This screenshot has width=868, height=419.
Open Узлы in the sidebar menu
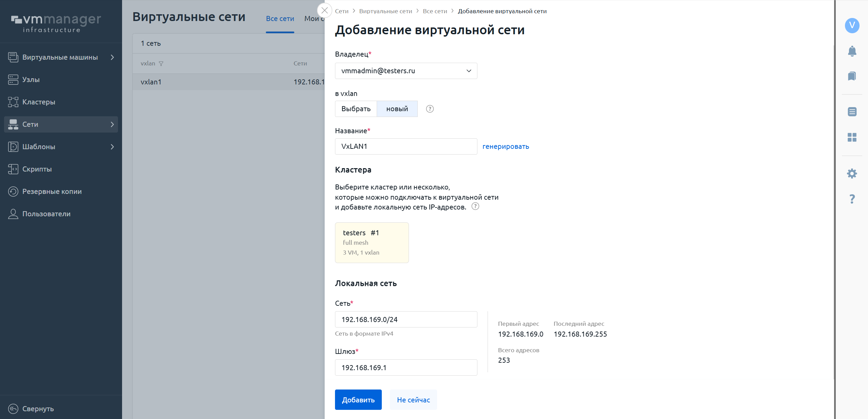click(x=31, y=80)
